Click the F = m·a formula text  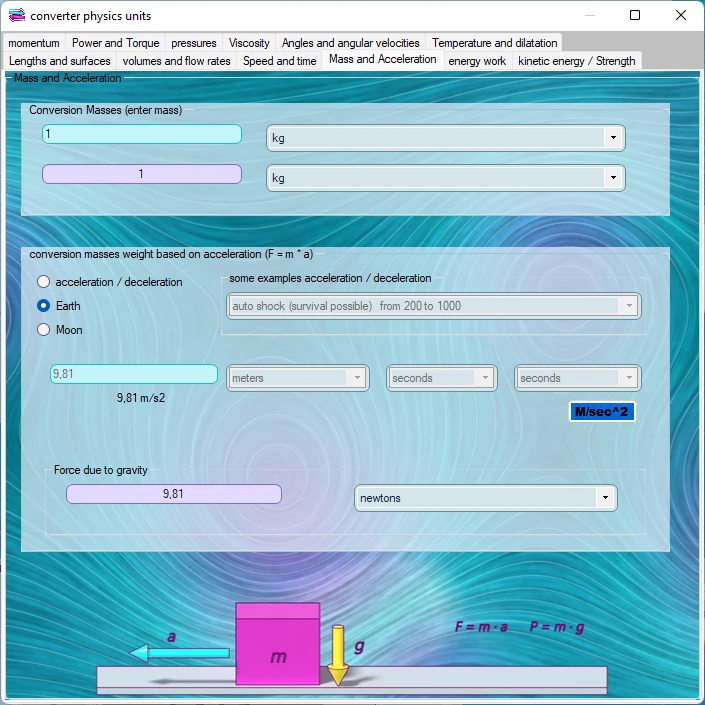pyautogui.click(x=481, y=626)
